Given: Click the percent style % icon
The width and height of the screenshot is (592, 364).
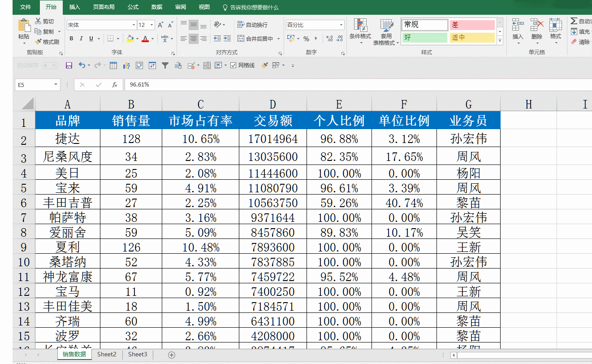Looking at the screenshot, I should click(x=306, y=39).
